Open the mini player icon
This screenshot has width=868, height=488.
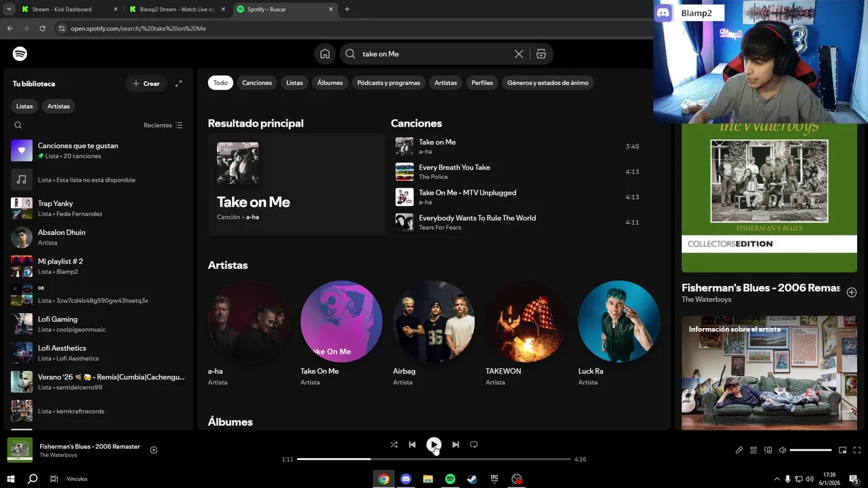point(843,450)
